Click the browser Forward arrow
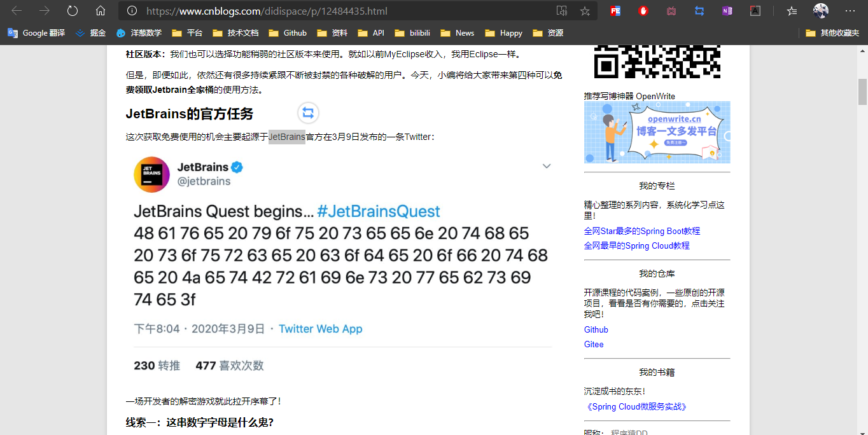868x435 pixels. coord(45,11)
